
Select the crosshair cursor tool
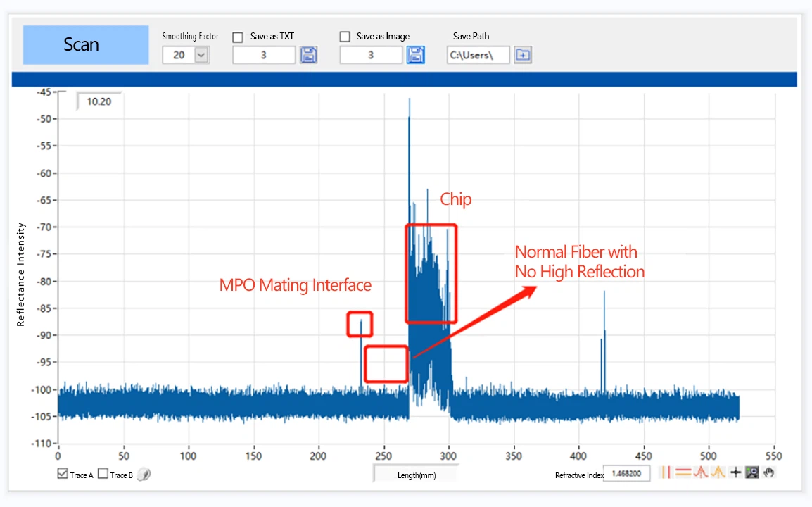coord(736,472)
